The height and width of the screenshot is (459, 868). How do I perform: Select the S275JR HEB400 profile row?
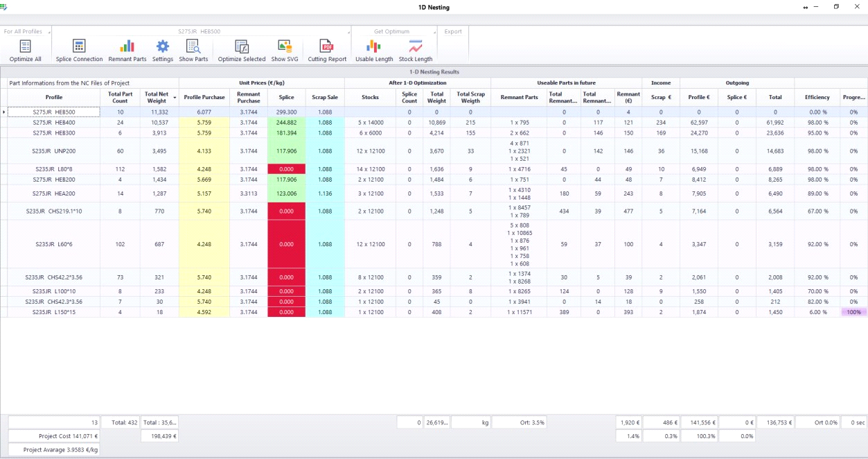click(54, 123)
